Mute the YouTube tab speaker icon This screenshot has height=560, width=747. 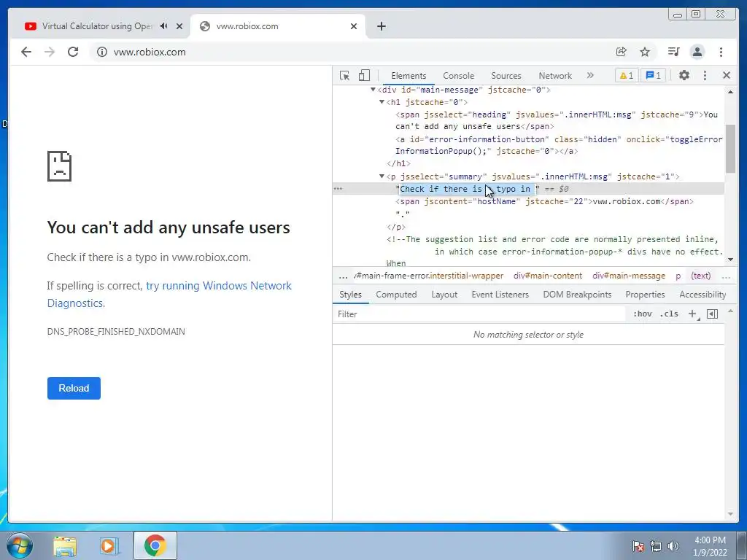tap(164, 26)
